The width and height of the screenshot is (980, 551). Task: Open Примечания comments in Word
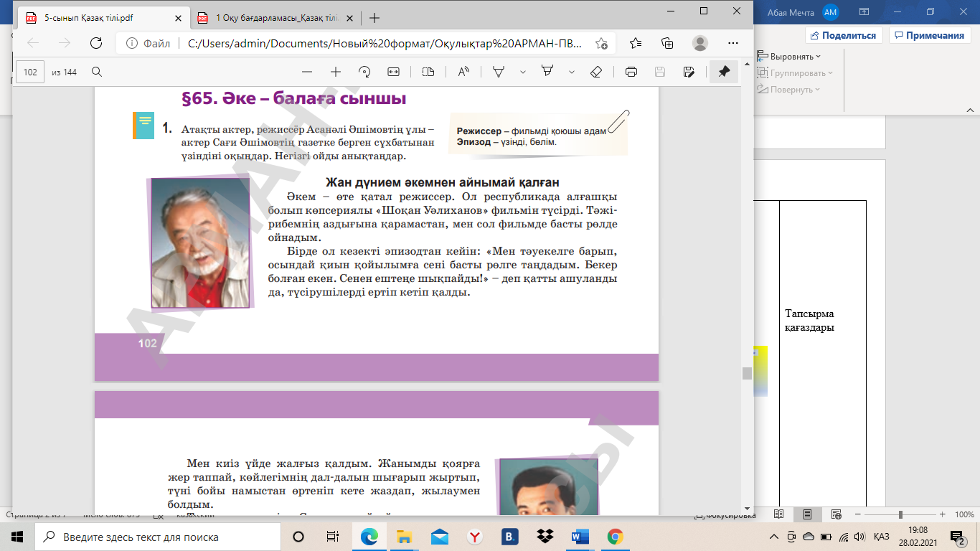(929, 35)
